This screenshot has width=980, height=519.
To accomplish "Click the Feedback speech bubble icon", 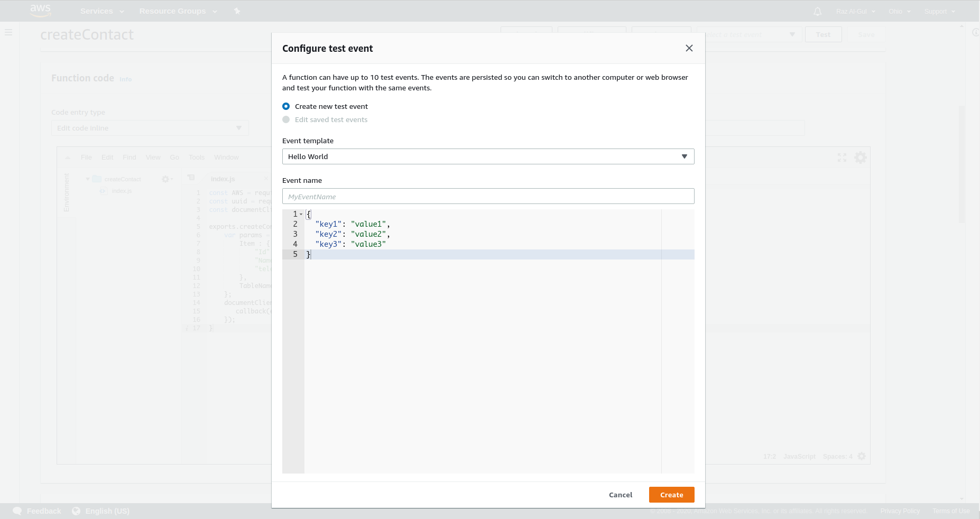I will 16,511.
